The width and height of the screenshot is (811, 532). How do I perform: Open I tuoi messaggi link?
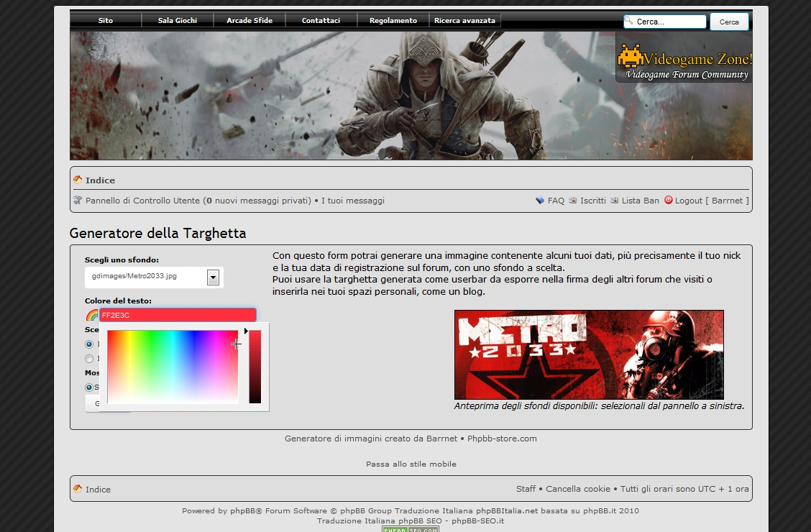353,201
